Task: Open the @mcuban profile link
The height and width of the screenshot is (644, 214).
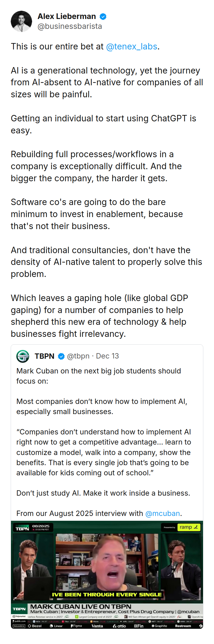Action: pyautogui.click(x=162, y=513)
